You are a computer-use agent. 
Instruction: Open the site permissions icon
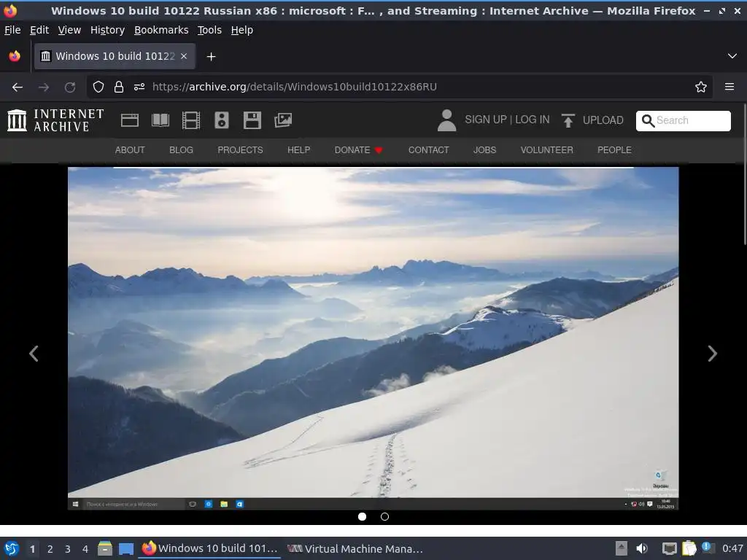pyautogui.click(x=139, y=87)
